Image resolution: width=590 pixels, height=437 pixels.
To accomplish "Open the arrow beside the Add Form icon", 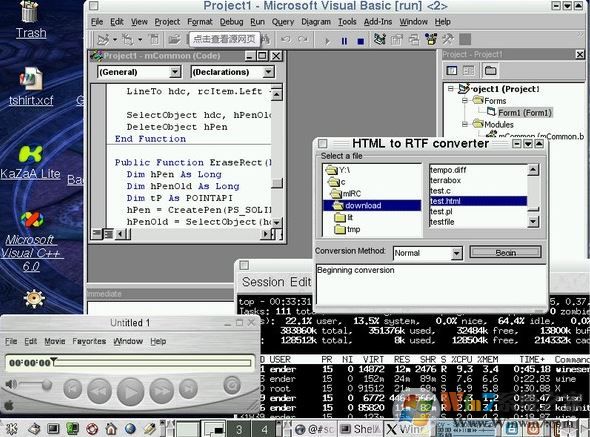I will [x=140, y=40].
